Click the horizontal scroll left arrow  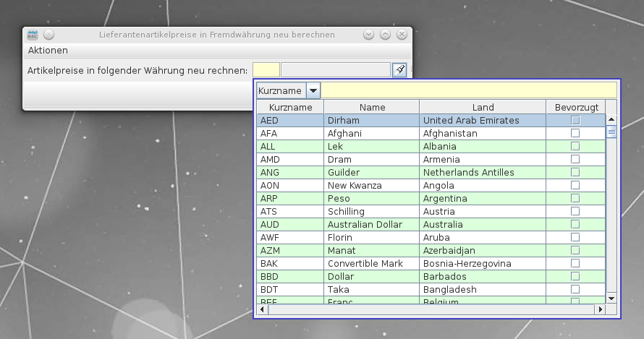[x=263, y=309]
